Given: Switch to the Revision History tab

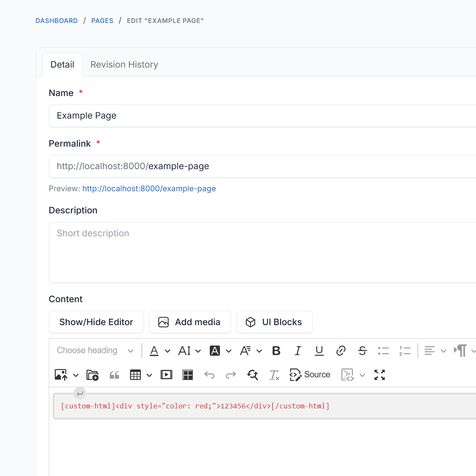Looking at the screenshot, I should 124,65.
